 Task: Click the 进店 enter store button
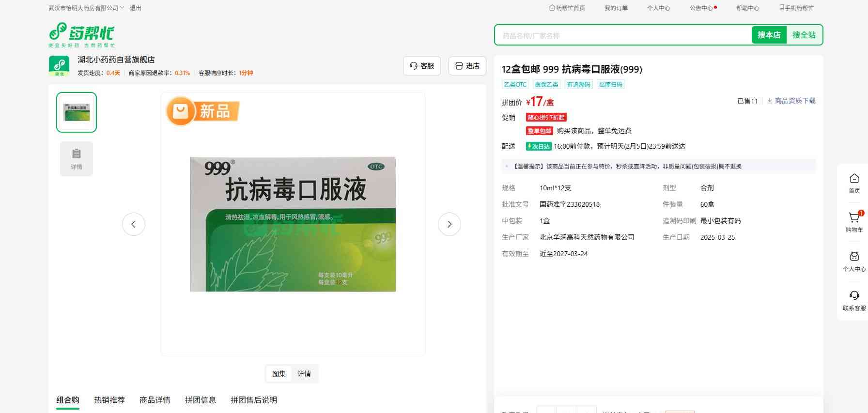click(x=467, y=66)
